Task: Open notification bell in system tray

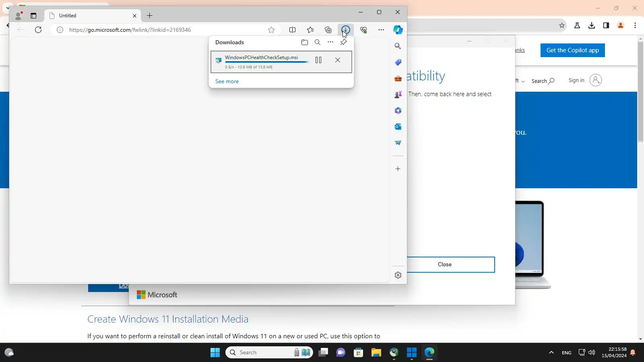Action: (x=633, y=352)
